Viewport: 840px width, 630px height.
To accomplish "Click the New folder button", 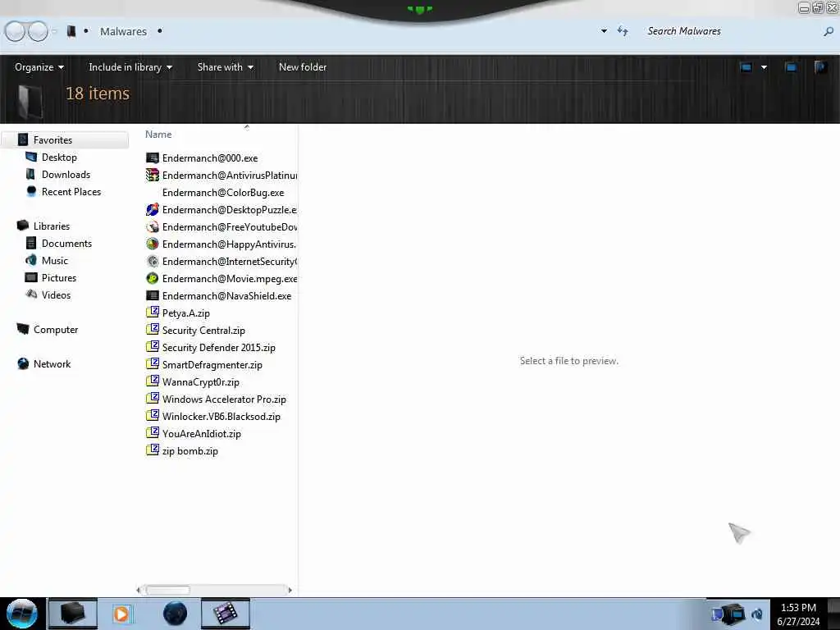I will pos(303,67).
